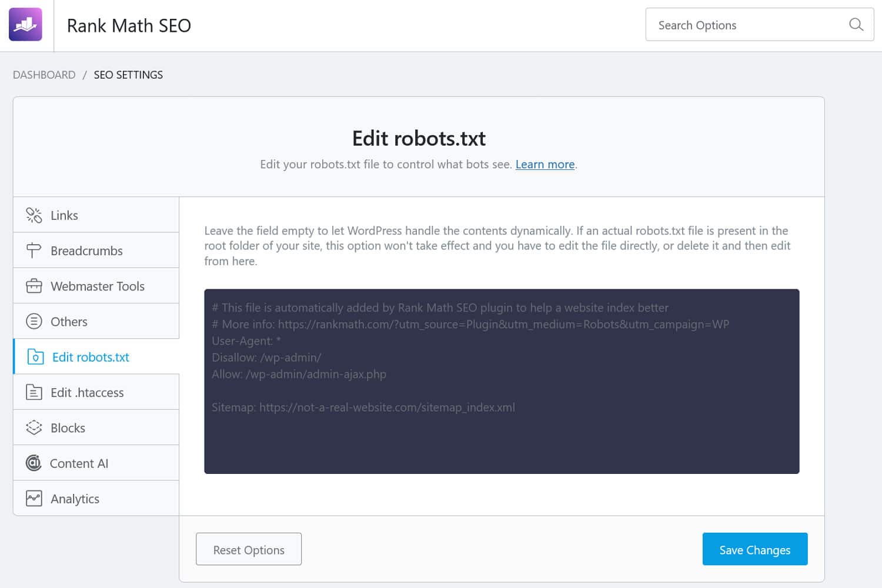Save changes with the blue button
Viewport: 882px width, 588px height.
(755, 549)
